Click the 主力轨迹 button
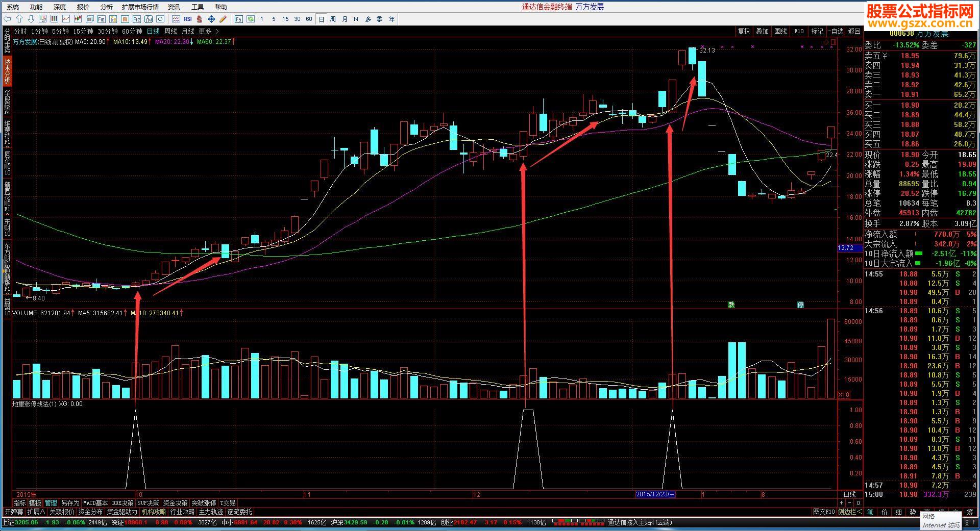 coord(211,512)
